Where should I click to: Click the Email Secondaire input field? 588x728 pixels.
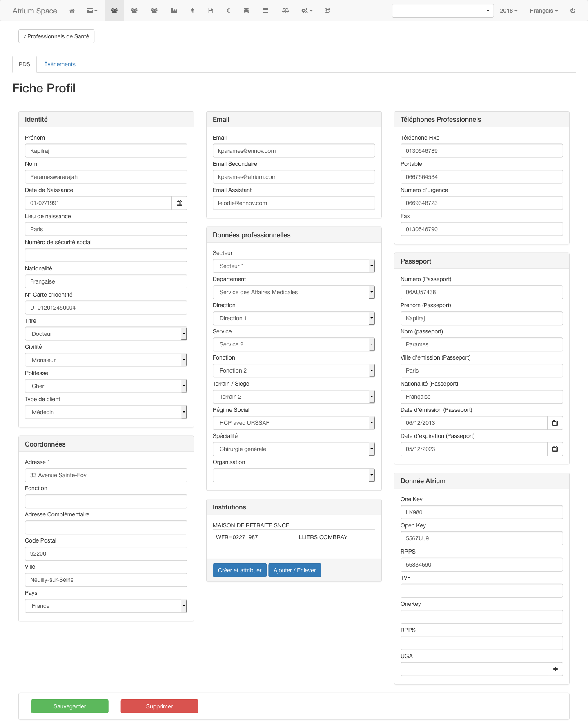pyautogui.click(x=294, y=177)
